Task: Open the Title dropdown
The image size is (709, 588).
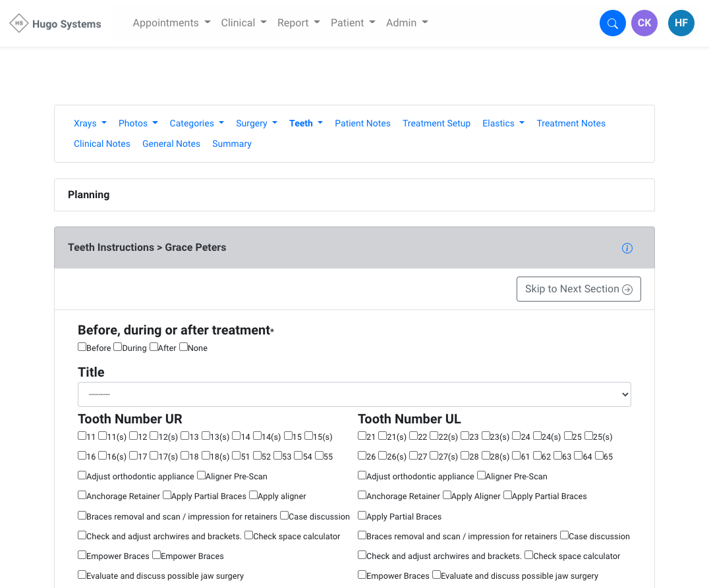Action: [x=354, y=394]
